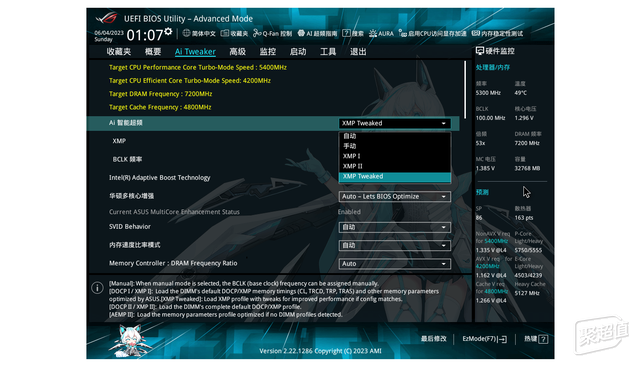Click the 1.296 V core voltage value
640x366 pixels.
click(524, 118)
